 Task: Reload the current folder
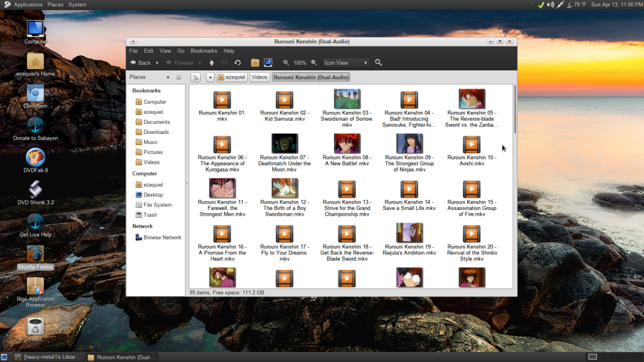point(237,63)
